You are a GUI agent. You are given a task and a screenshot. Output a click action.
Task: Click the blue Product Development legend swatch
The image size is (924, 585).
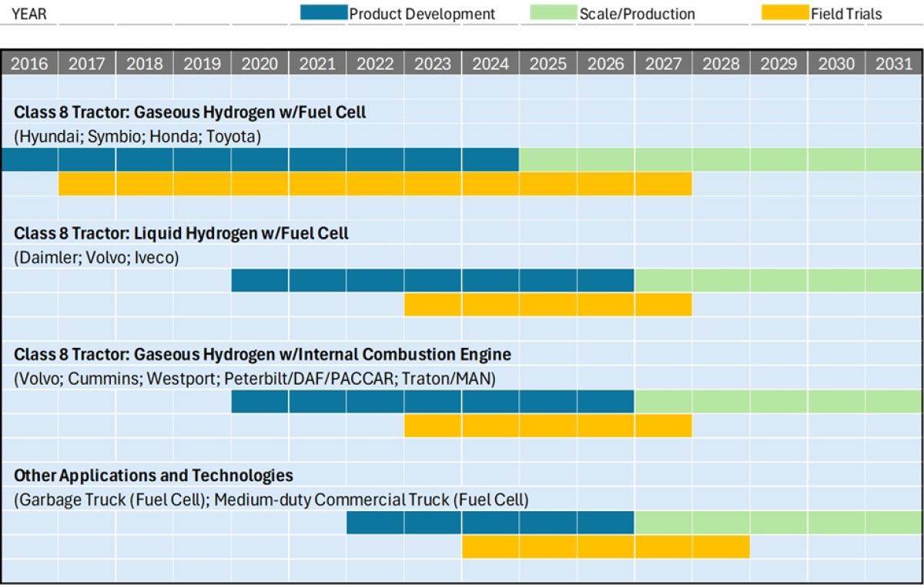pyautogui.click(x=323, y=13)
